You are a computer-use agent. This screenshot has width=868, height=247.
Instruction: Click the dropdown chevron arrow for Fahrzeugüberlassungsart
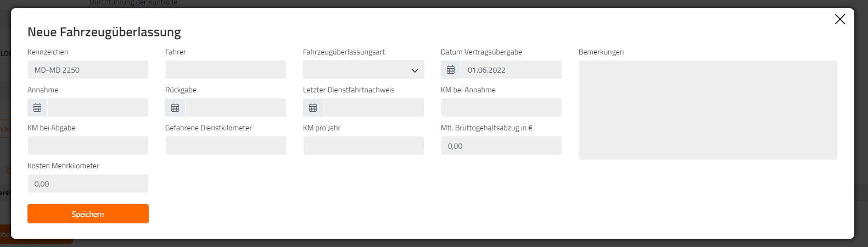[415, 70]
